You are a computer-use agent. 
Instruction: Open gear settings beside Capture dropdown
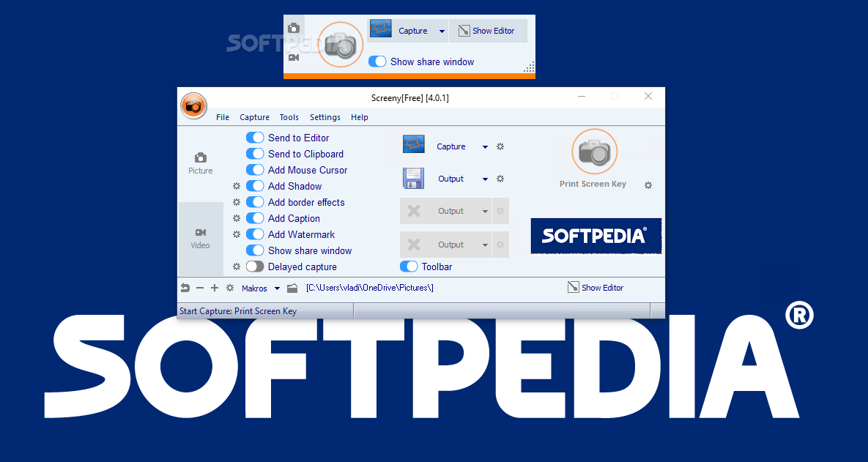pyautogui.click(x=500, y=146)
